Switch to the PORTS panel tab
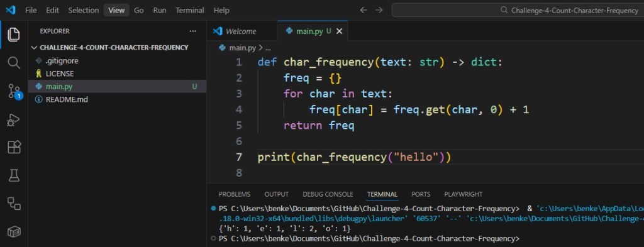The height and width of the screenshot is (247, 644). [421, 194]
